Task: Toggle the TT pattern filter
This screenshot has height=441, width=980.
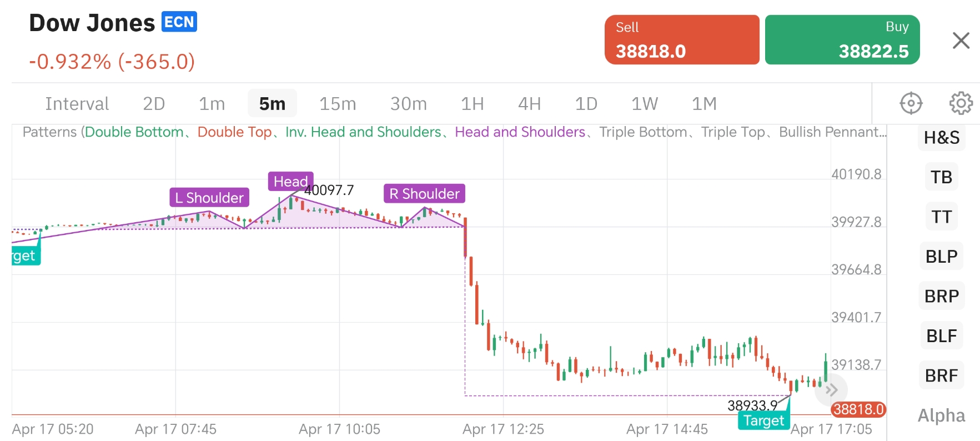Action: coord(942,217)
